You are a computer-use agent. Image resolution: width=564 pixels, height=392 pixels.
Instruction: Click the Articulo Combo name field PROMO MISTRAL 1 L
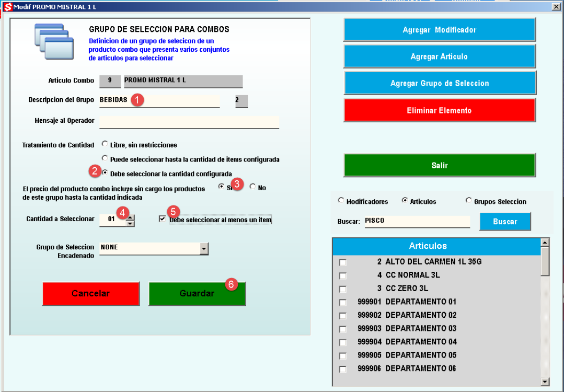(x=183, y=81)
